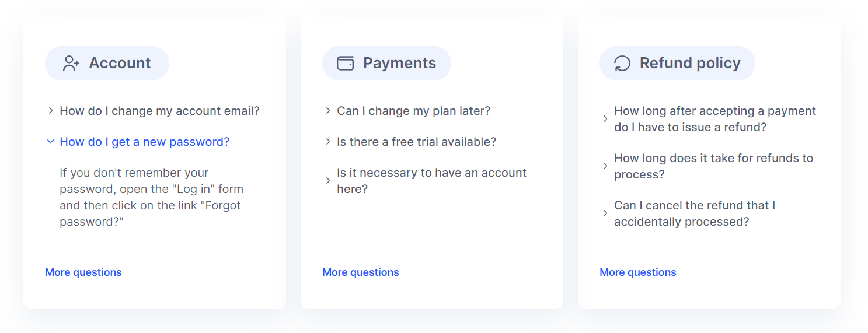868x333 pixels.
Task: Click the Payments wallet icon
Action: pyautogui.click(x=346, y=63)
